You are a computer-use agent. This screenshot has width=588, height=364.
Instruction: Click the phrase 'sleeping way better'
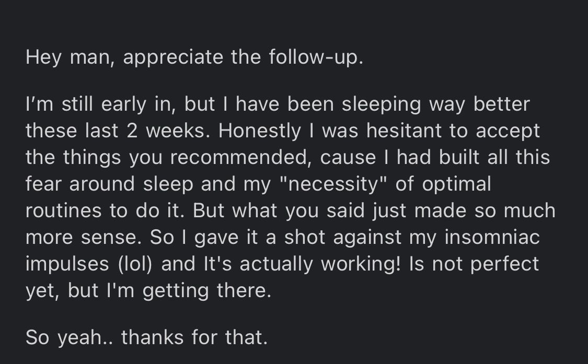[x=436, y=105]
